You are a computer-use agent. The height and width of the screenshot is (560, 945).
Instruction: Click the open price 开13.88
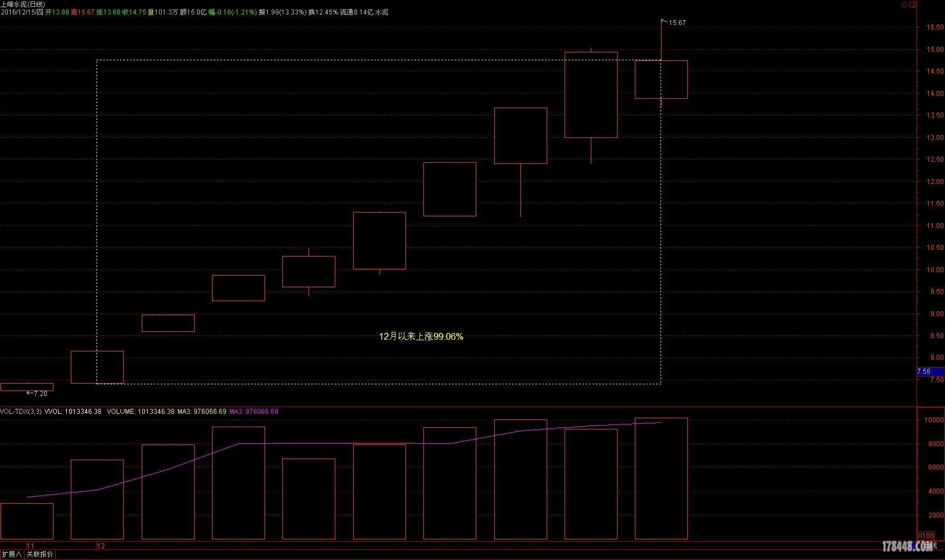[57, 12]
